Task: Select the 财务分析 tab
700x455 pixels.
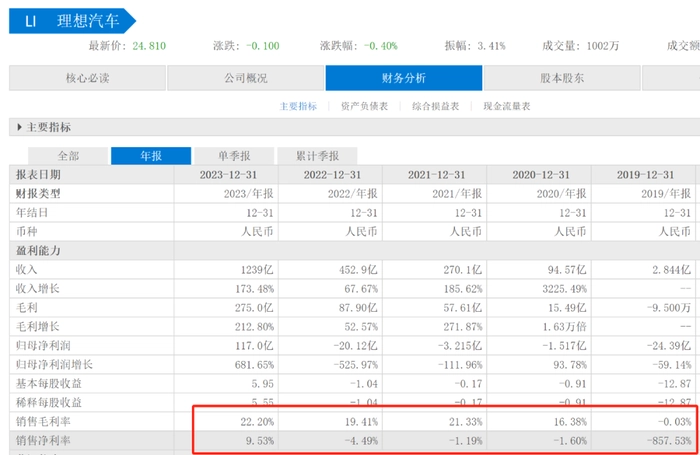Action: click(403, 77)
